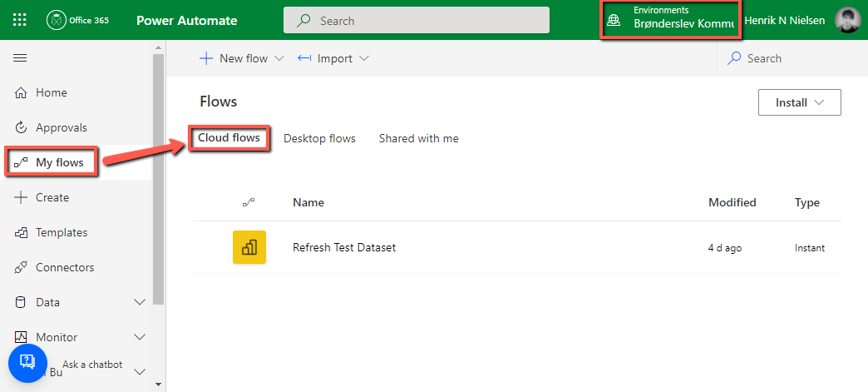Open Henrik N Nielsen account avatar

pos(847,20)
